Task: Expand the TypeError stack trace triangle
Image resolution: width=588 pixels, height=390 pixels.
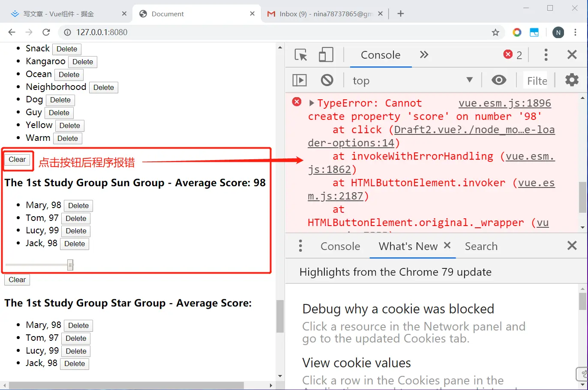Action: coord(312,103)
